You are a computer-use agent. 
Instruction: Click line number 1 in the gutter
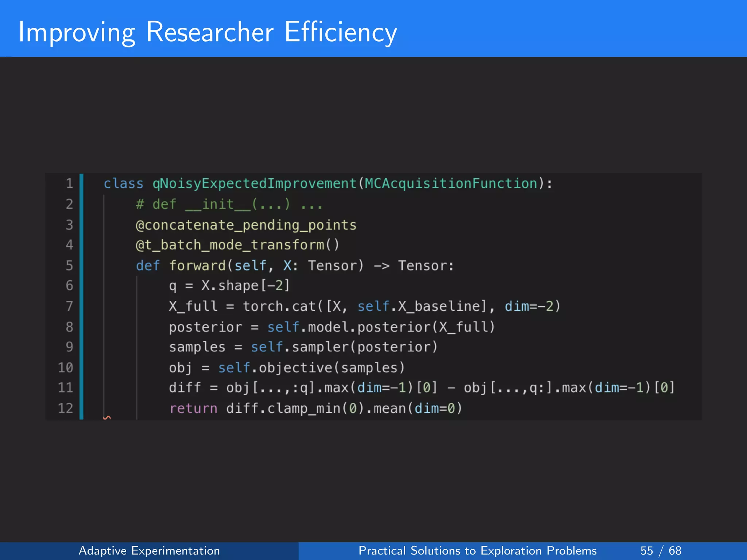click(69, 183)
